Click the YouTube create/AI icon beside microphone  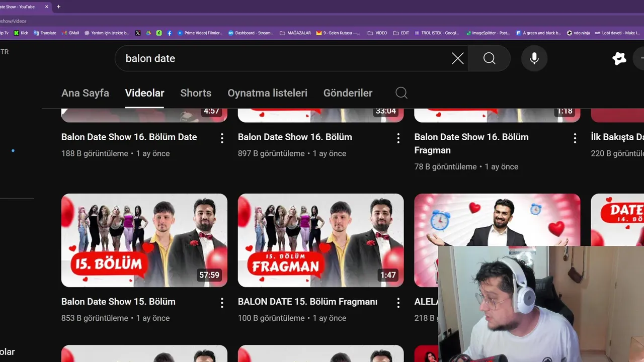click(619, 58)
